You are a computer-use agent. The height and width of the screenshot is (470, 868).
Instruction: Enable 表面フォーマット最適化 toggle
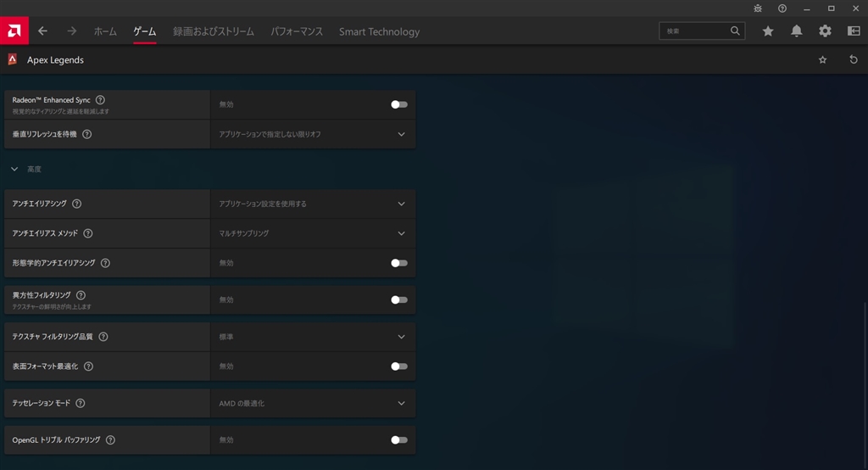pos(399,366)
